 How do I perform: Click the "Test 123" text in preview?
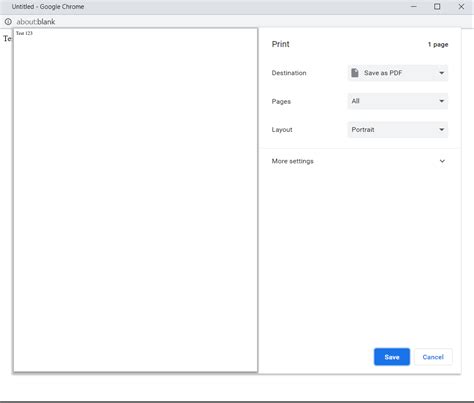pos(24,33)
